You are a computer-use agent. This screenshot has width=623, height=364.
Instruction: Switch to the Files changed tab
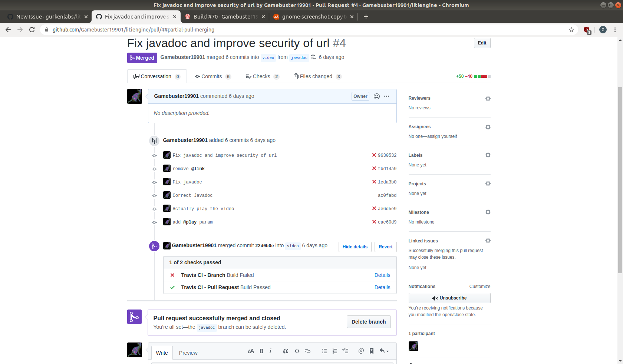pyautogui.click(x=317, y=76)
